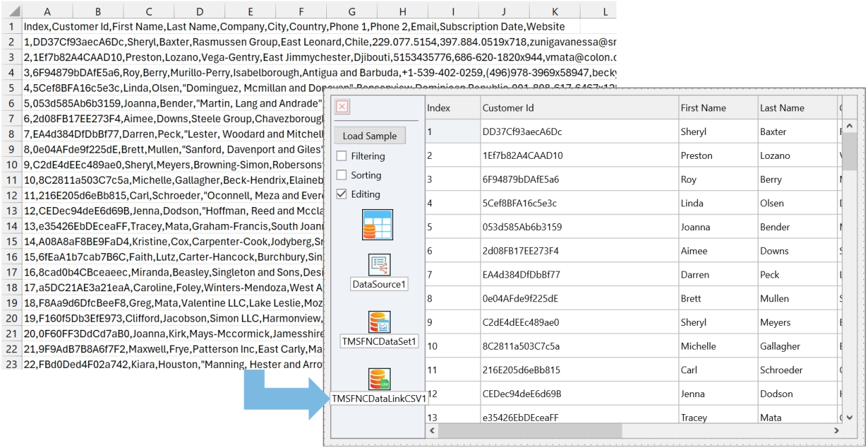Select the database grid adapter icon

378,225
